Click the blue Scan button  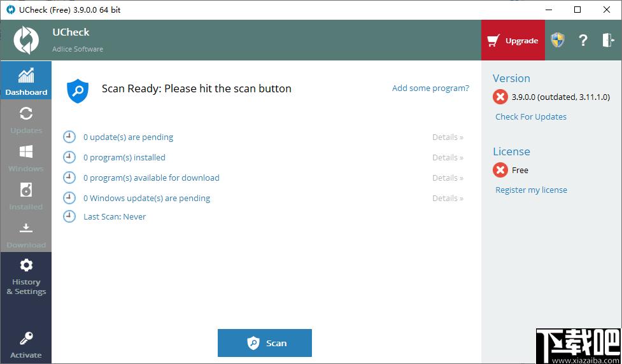pos(265,343)
